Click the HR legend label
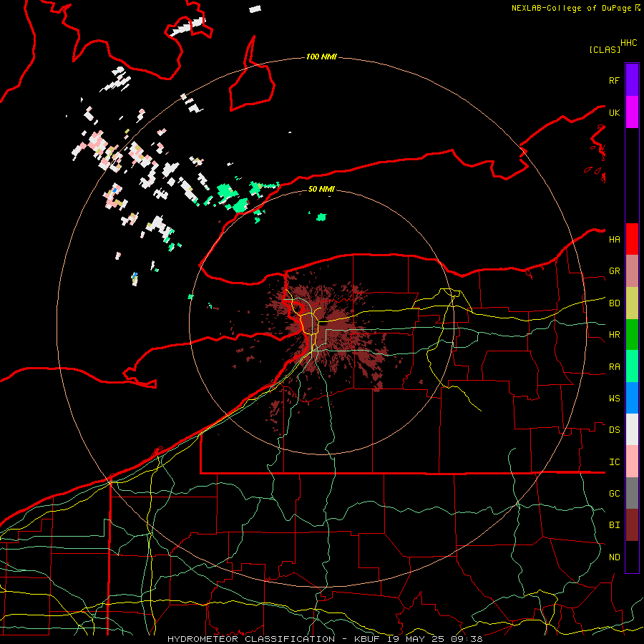This screenshot has width=644, height=644. (614, 335)
